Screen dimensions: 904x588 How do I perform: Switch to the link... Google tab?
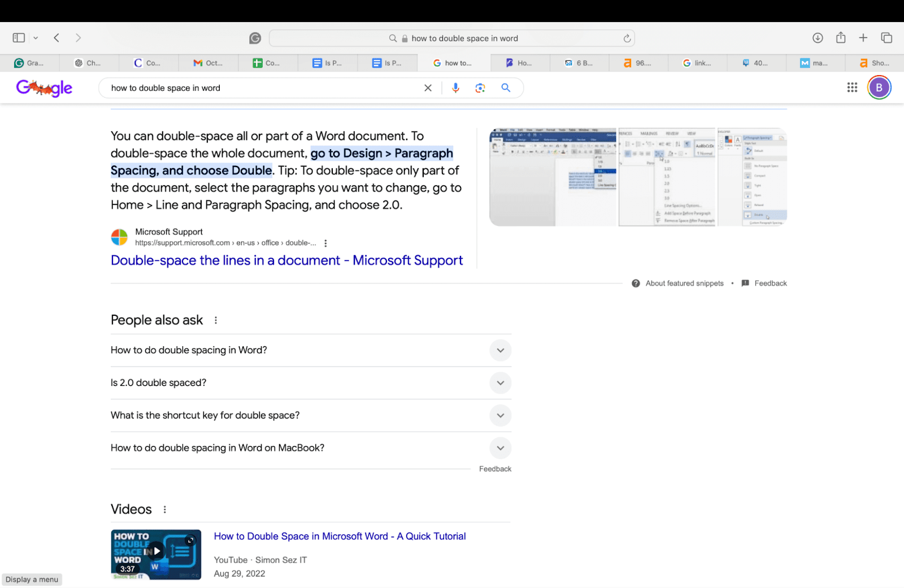click(697, 63)
